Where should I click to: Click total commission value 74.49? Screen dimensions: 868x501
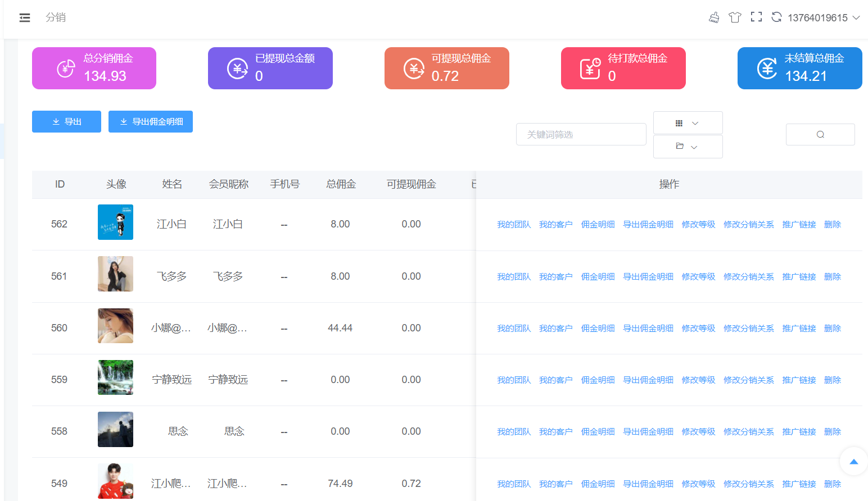[340, 484]
